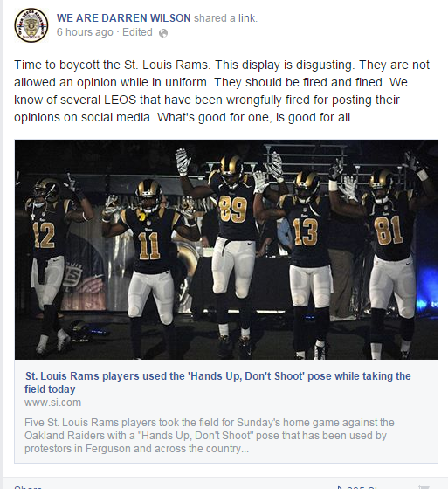Open the 'Hands Up, Don't Shoot' article title
This screenshot has width=448, height=489.
[217, 382]
